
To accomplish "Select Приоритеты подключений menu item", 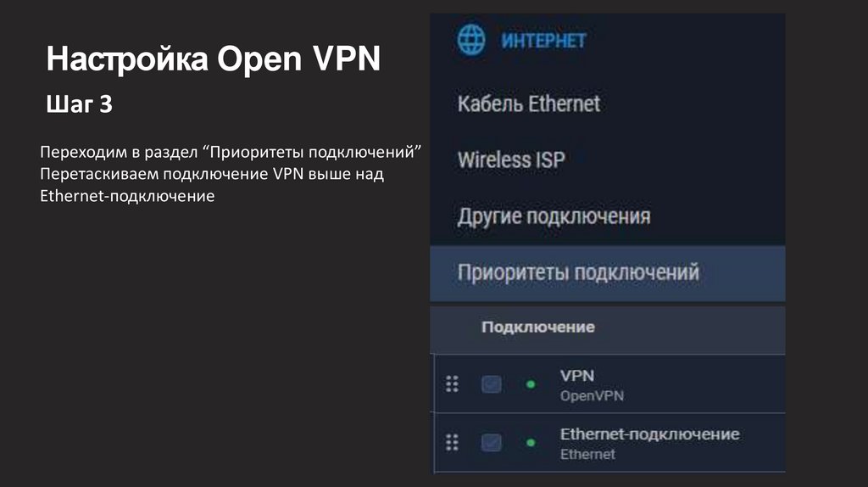I will pos(578,273).
